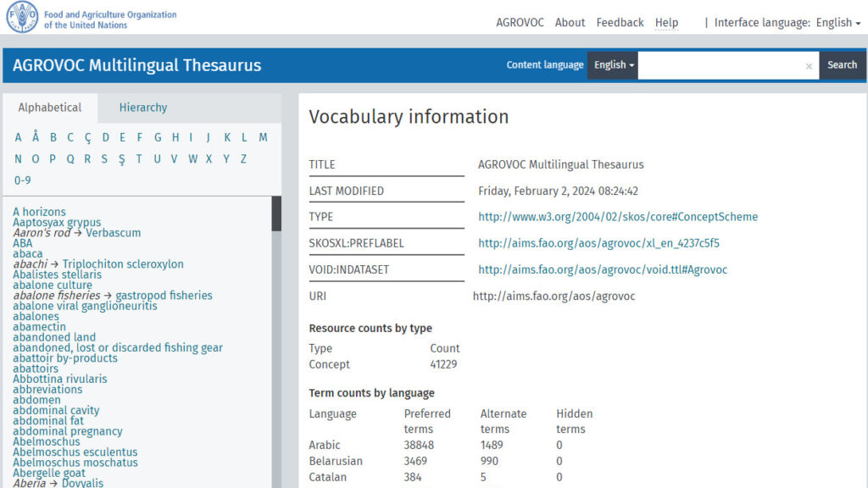Switch to the Alphabetical tab
Viewport: 868px width, 488px height.
(x=50, y=108)
